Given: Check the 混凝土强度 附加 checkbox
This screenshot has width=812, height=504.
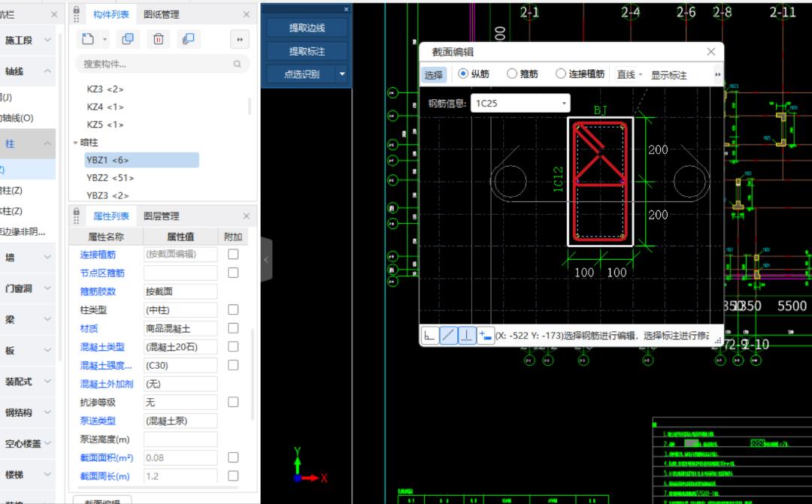Looking at the screenshot, I should 233,365.
